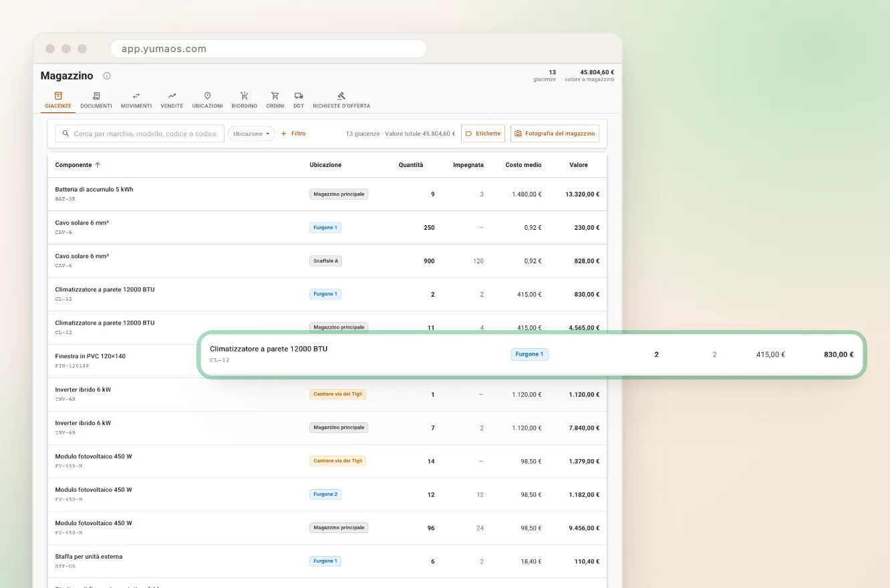Go to the Movimenti tab
This screenshot has height=588, width=890.
[x=136, y=101]
